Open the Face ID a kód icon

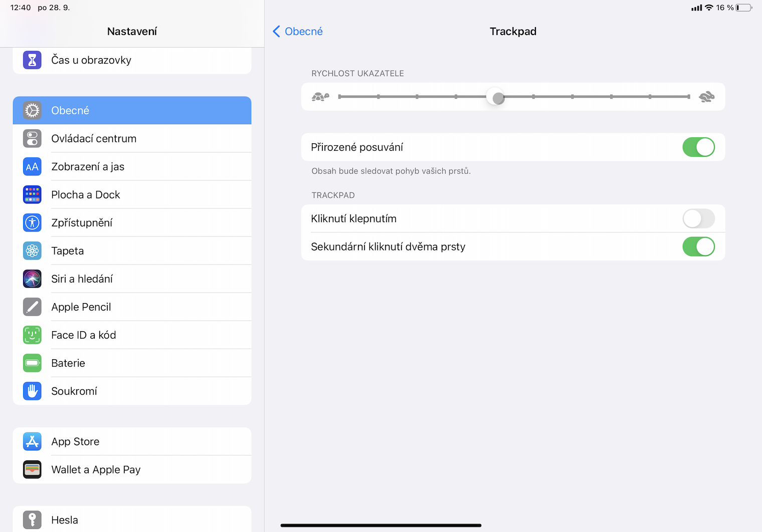[32, 335]
